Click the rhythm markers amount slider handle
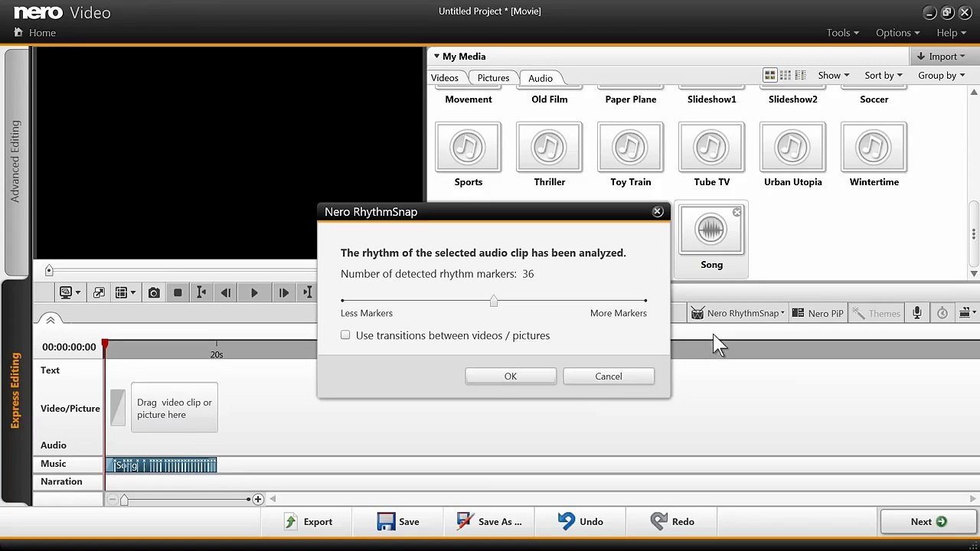Viewport: 980px width, 551px height. pyautogui.click(x=494, y=301)
